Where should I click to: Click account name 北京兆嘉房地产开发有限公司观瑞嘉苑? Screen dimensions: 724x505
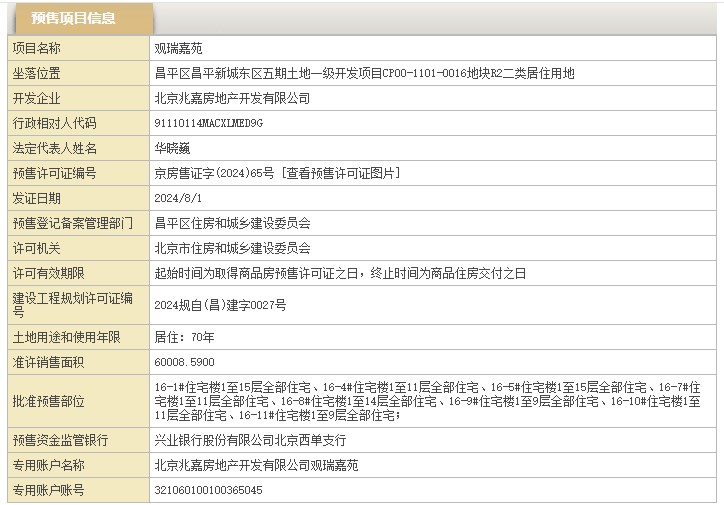(x=256, y=465)
